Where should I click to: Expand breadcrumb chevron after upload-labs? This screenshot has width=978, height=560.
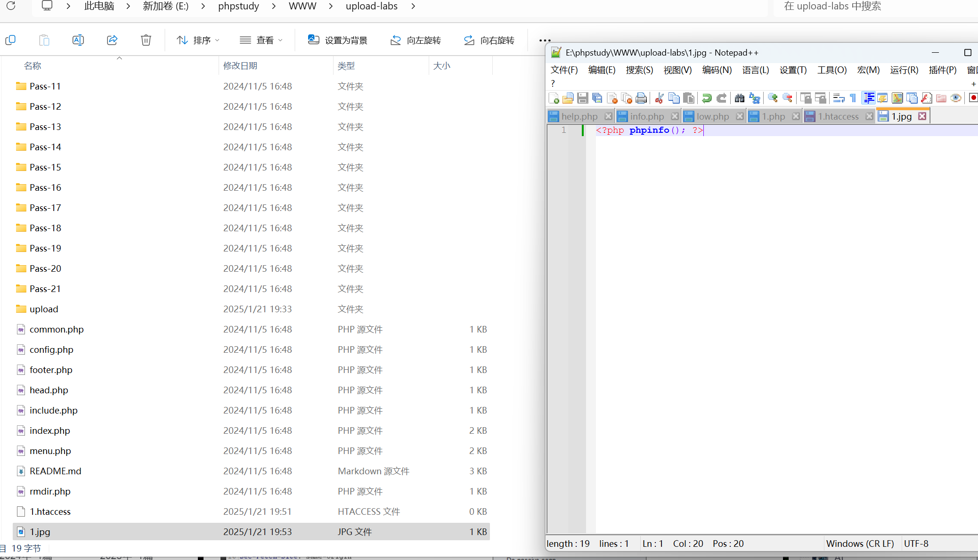point(413,6)
